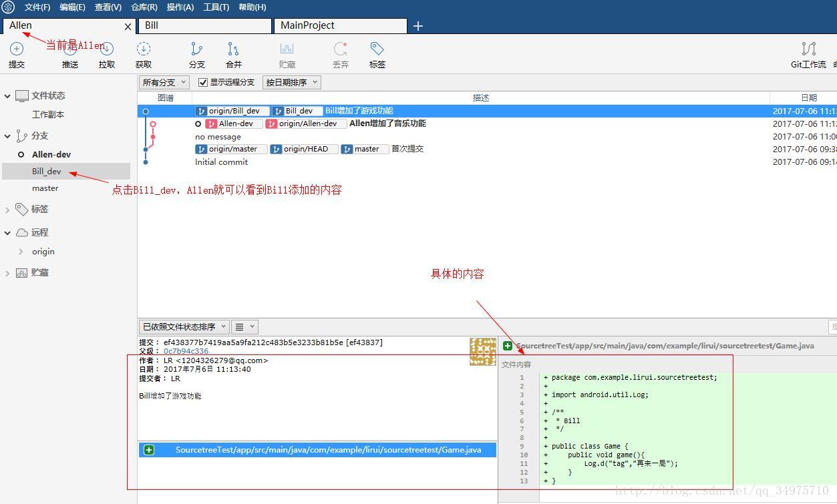Open the 编辑(E) menu
The image size is (837, 504).
(x=72, y=7)
